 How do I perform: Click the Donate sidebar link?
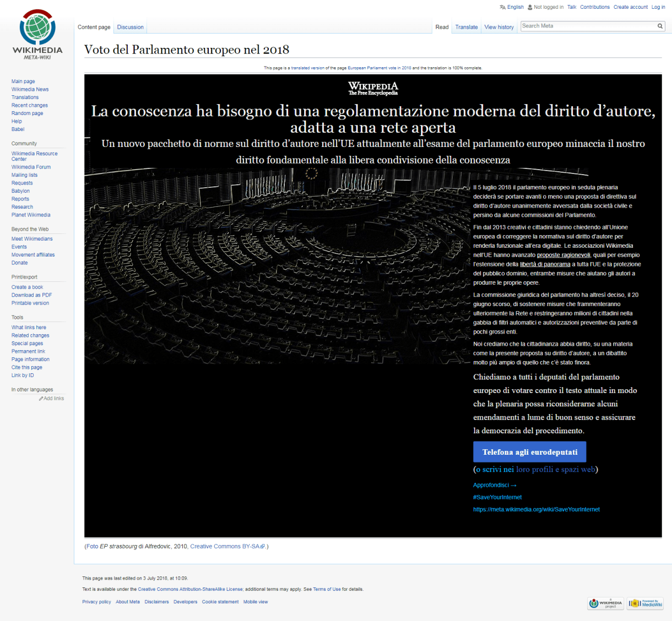click(x=19, y=263)
